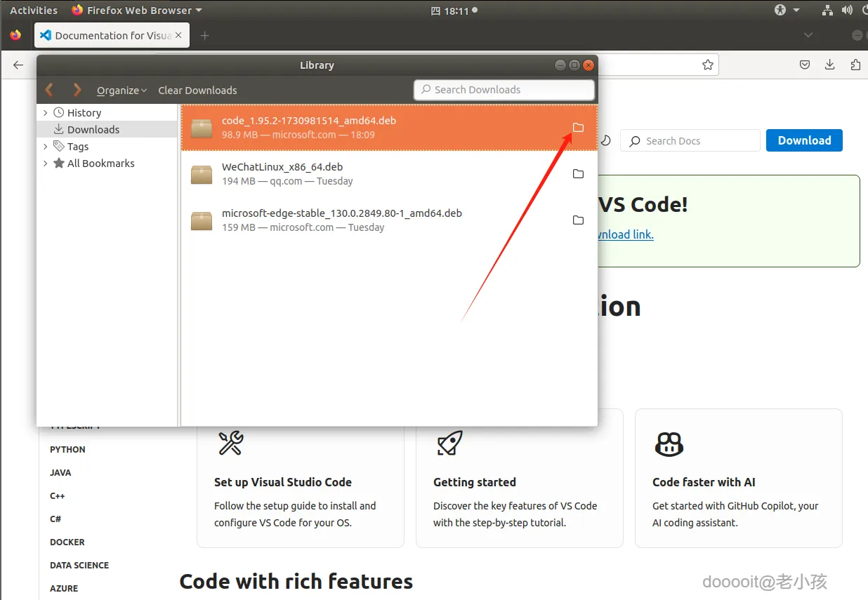Bookmark this page with the star icon

pyautogui.click(x=708, y=65)
